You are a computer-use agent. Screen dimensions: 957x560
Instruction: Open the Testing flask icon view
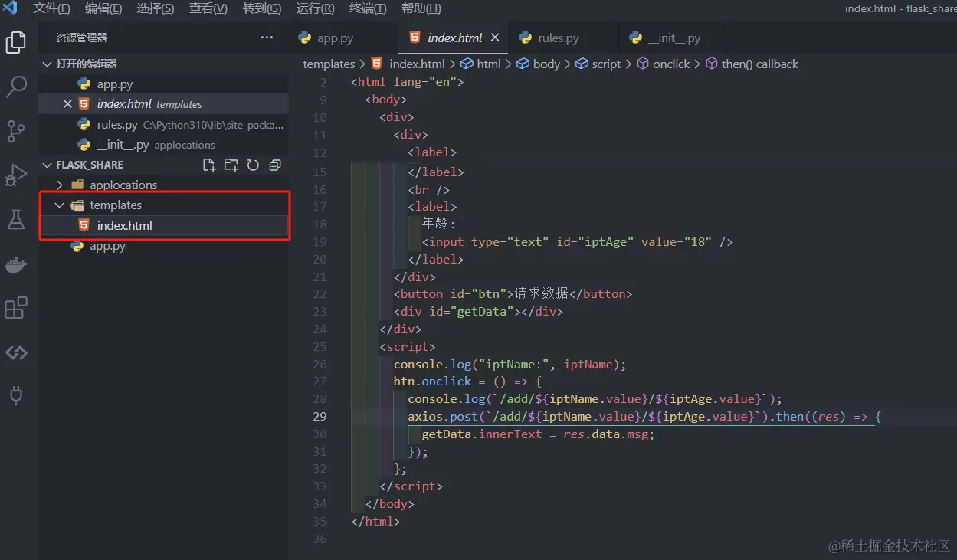(16, 220)
